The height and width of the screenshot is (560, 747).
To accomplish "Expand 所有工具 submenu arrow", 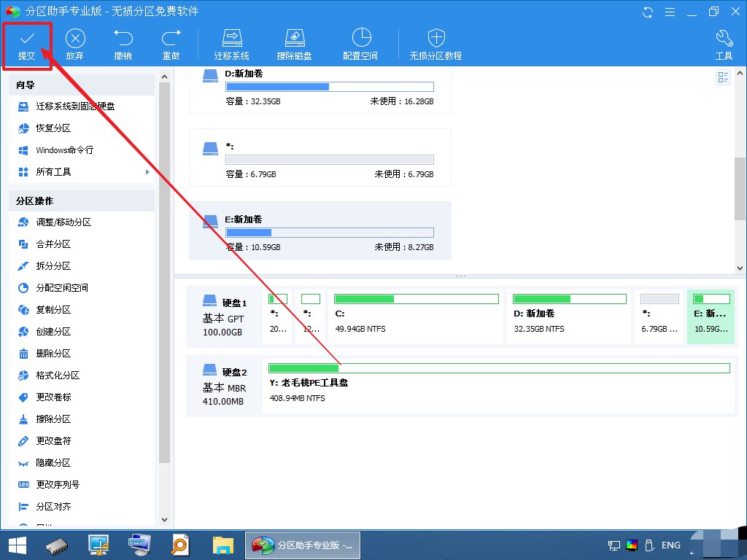I will pyautogui.click(x=147, y=172).
